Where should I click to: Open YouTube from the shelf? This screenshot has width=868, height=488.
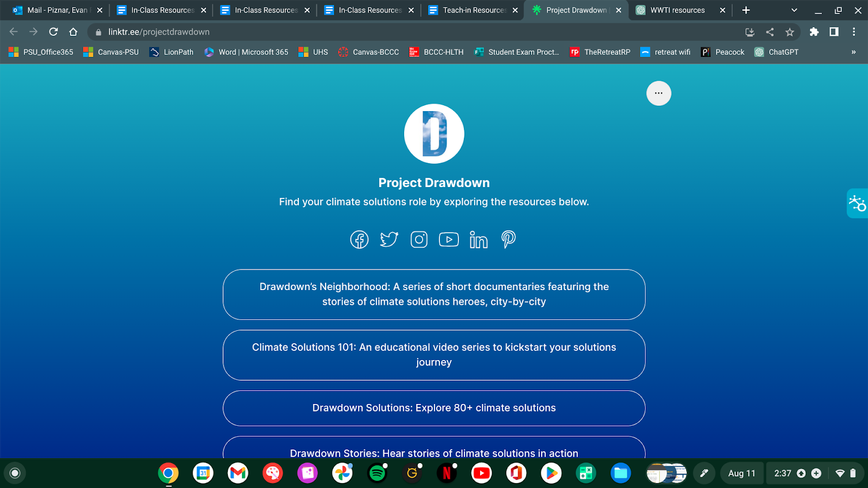tap(481, 473)
